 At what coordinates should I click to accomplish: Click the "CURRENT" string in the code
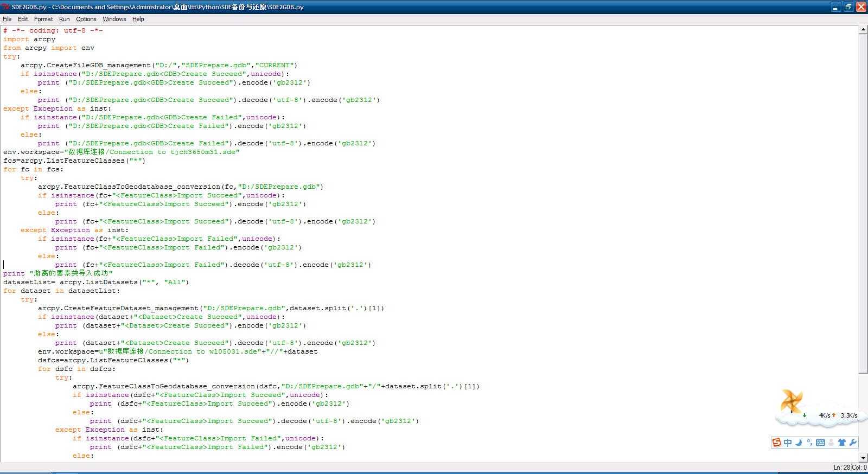pyautogui.click(x=275, y=65)
